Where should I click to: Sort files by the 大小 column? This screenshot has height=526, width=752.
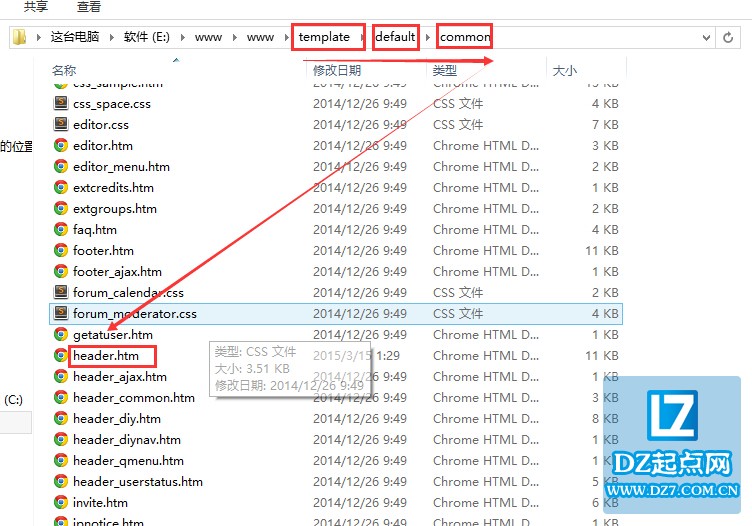pos(564,71)
